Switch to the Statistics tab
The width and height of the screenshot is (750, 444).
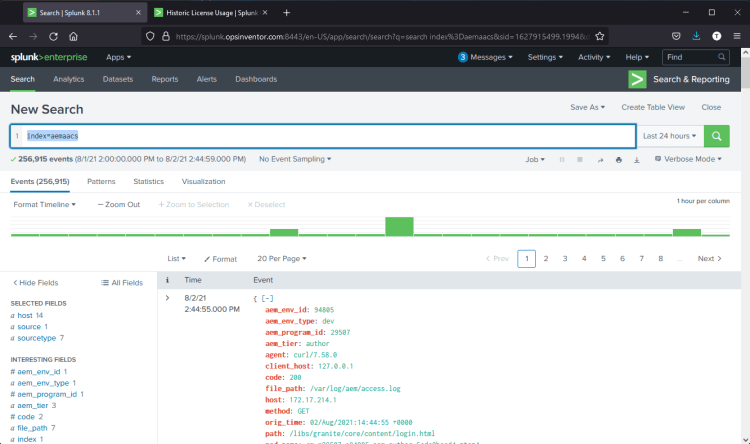click(x=148, y=181)
